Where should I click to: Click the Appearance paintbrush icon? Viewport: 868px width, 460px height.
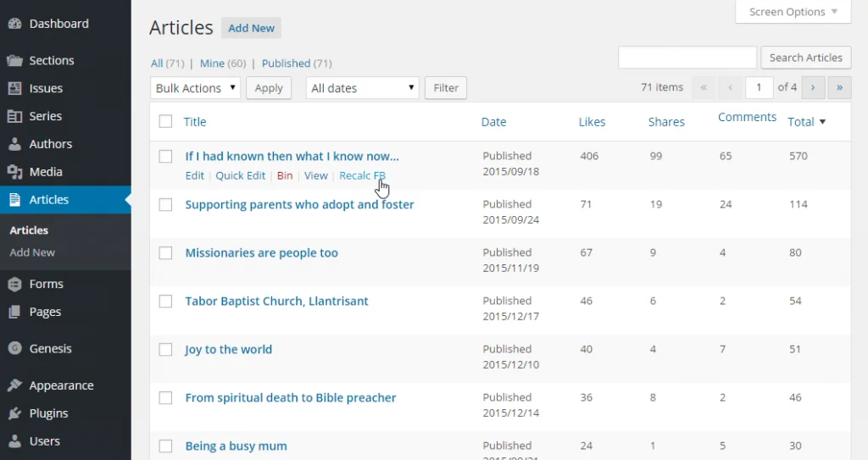tap(14, 385)
